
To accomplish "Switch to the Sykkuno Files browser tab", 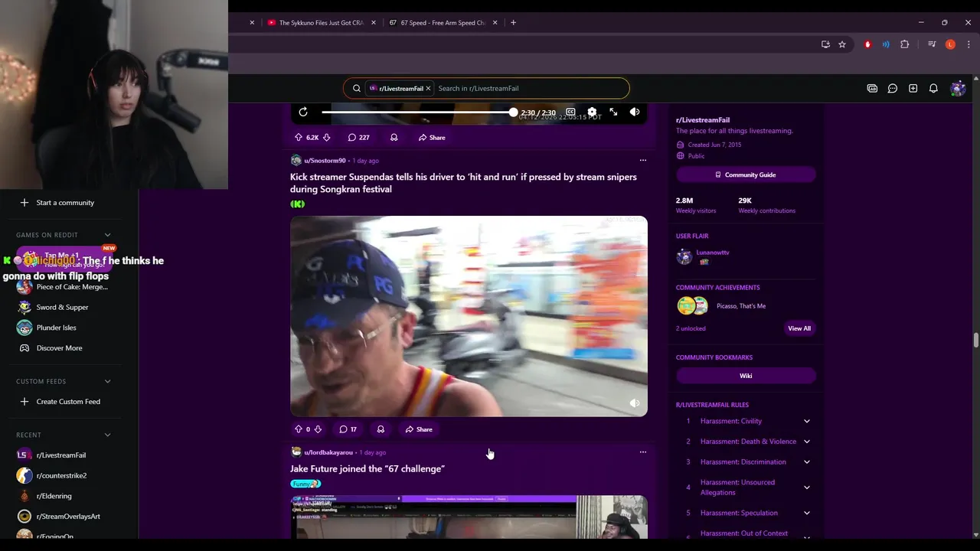I will click(x=321, y=23).
